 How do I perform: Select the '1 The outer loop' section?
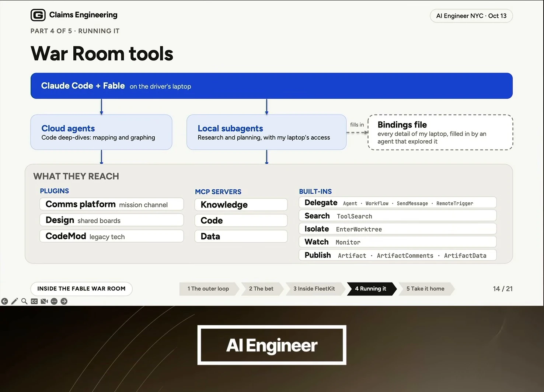pyautogui.click(x=210, y=289)
